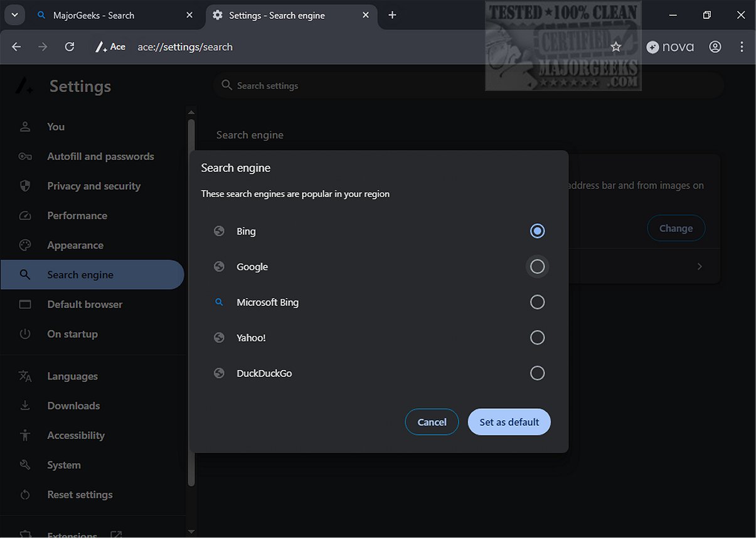
Task: Switch to MajorGeeks - Search tab
Action: [116, 15]
